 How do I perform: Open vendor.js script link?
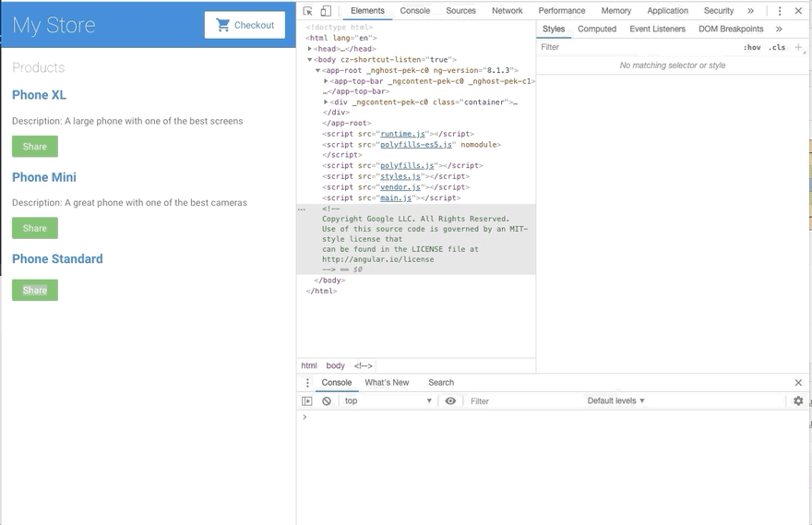400,187
